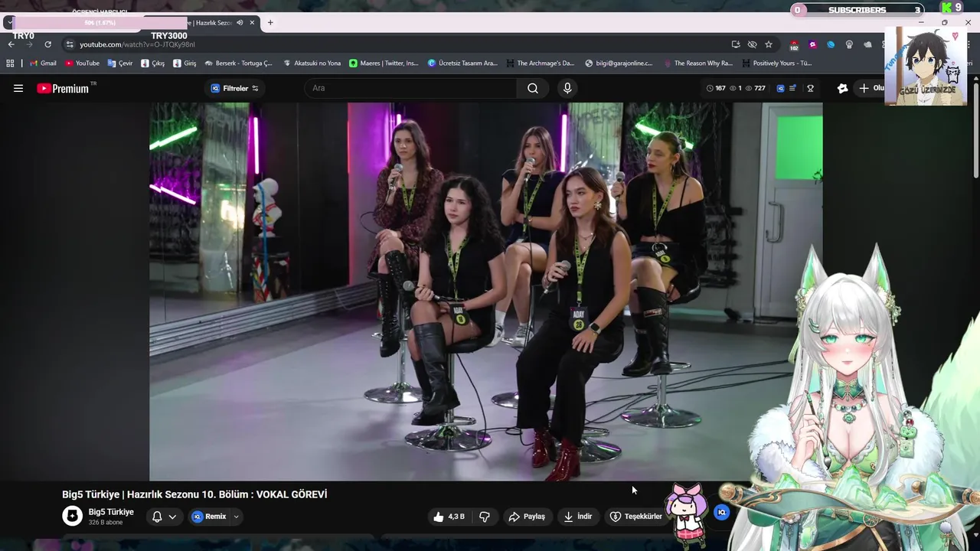Expand the arrow next to Remix
980x551 pixels.
(236, 517)
